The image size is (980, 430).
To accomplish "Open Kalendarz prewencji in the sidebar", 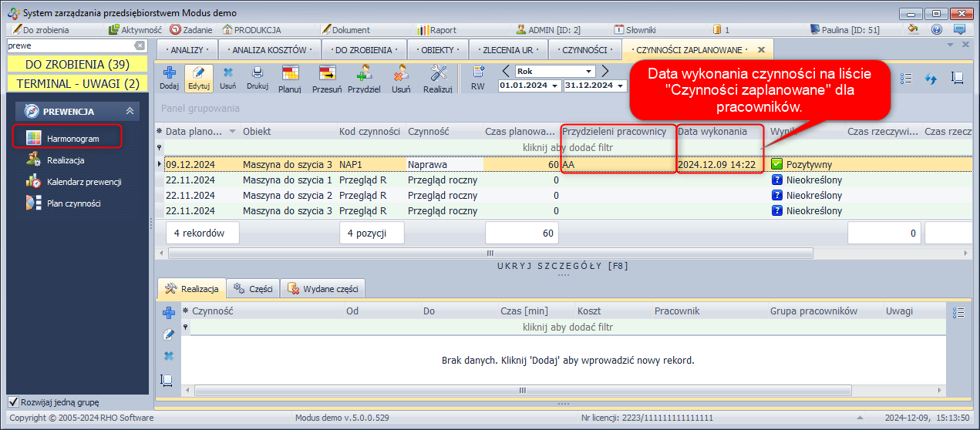I will [83, 182].
